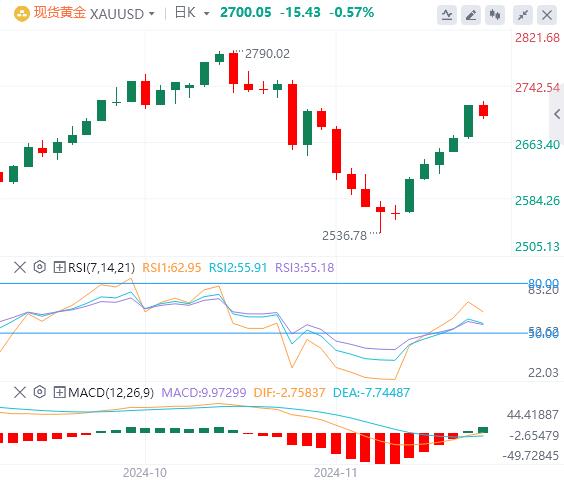Click the green MACD histogram bar at far right

point(483,430)
